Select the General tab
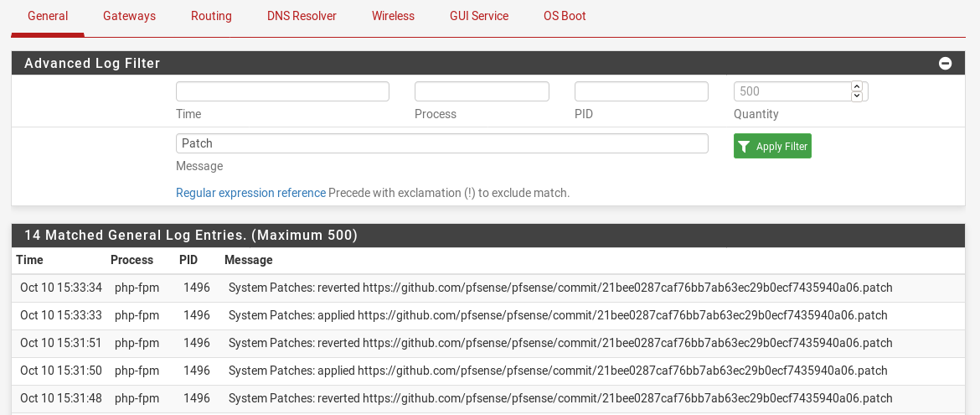 [48, 16]
